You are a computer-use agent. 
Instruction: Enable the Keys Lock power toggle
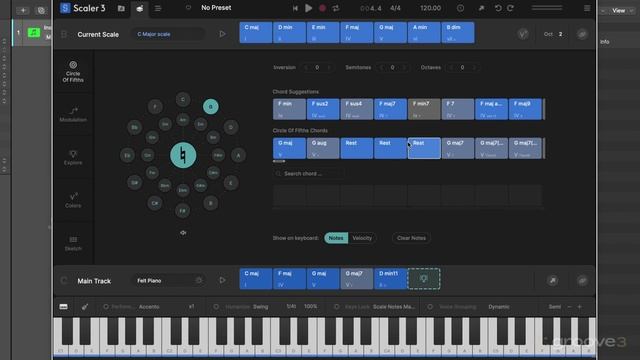click(x=336, y=307)
